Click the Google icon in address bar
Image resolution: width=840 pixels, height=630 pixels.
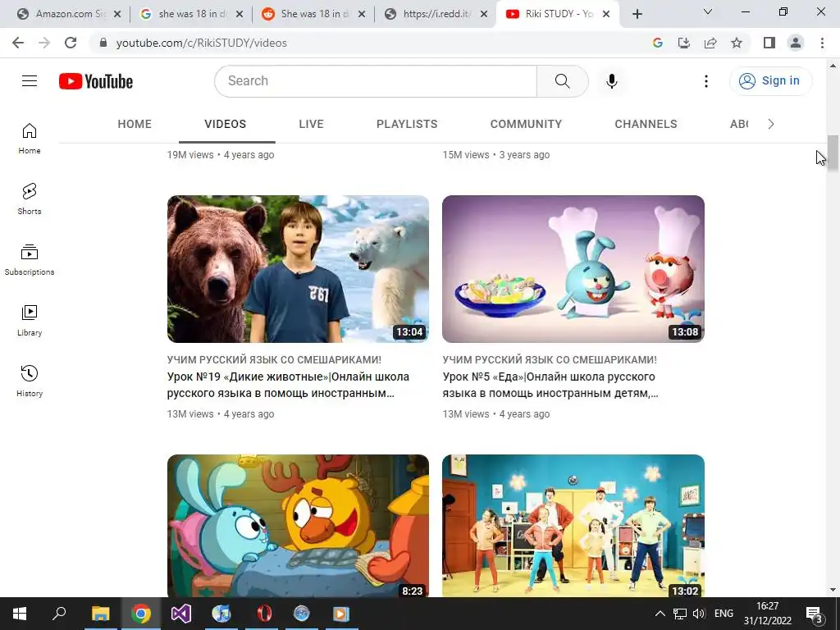click(x=658, y=43)
